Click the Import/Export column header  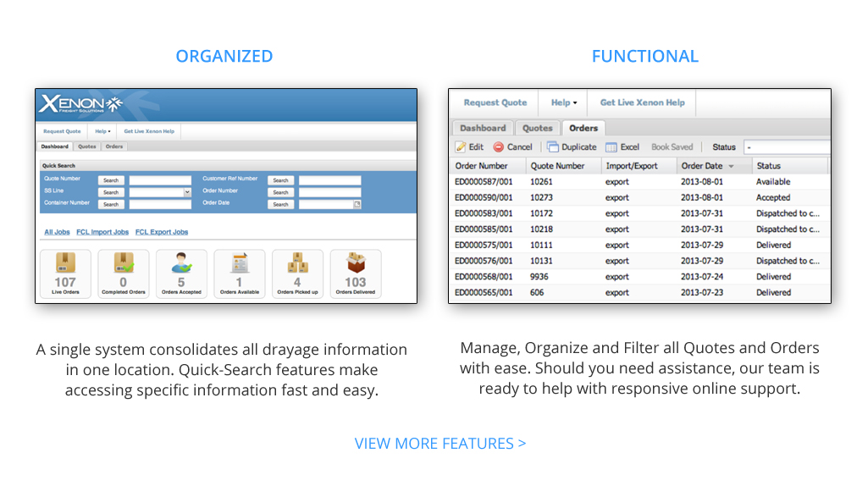click(639, 166)
